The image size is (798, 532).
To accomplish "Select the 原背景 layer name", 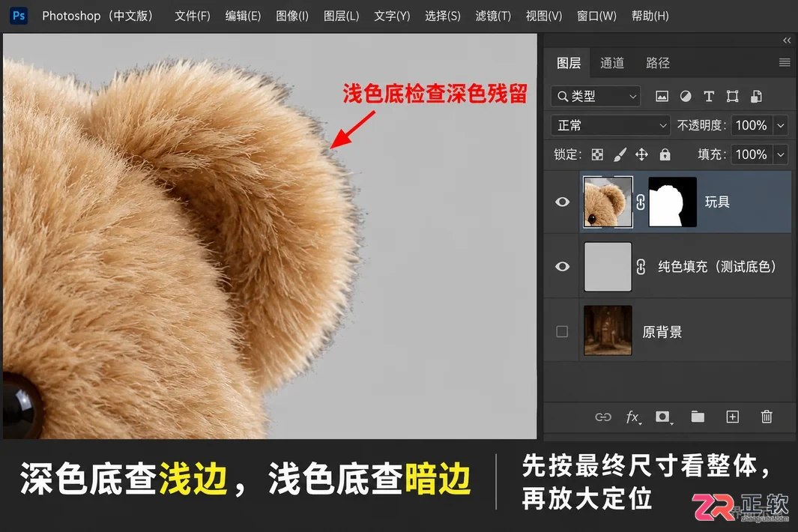I will coord(662,333).
